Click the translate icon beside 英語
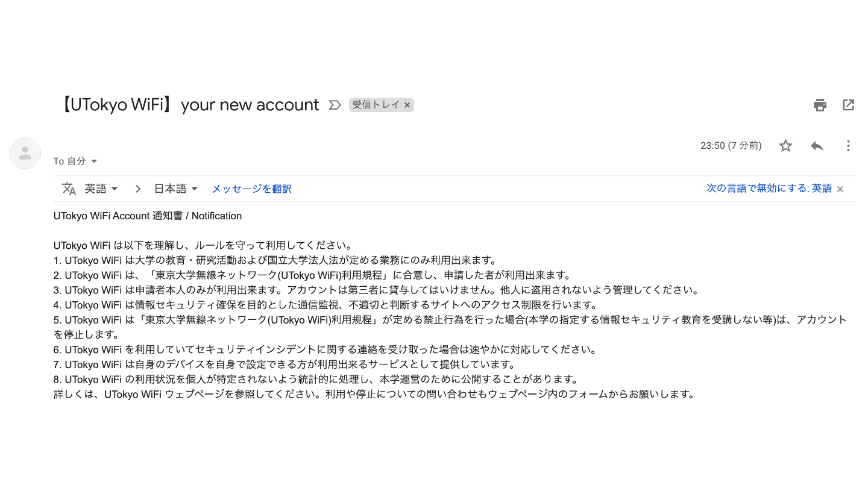This screenshot has width=868, height=488. pos(69,189)
